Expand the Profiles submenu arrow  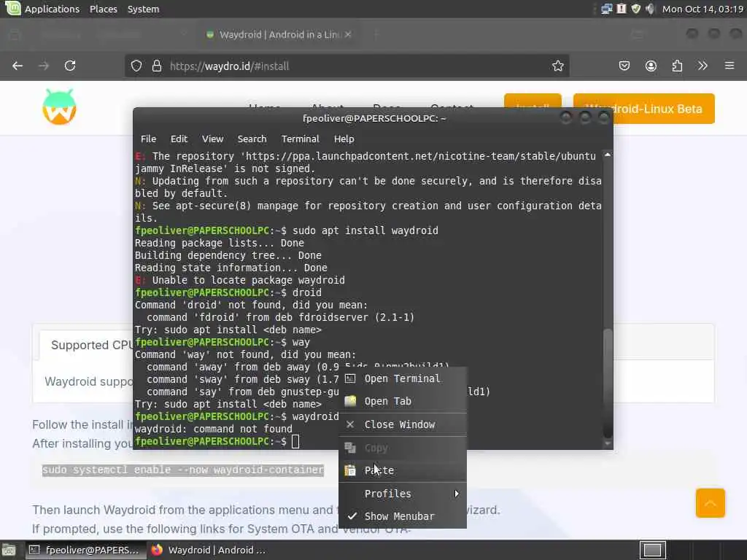(457, 494)
